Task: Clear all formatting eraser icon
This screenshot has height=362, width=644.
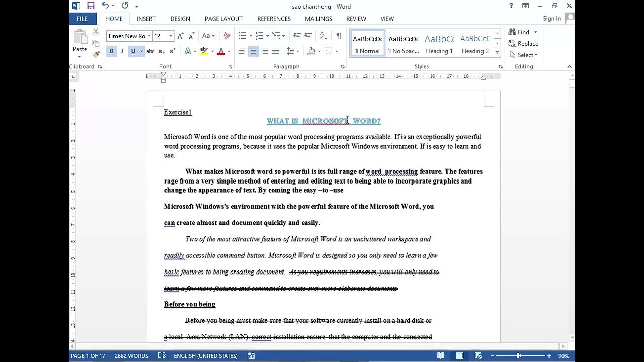Action: tap(227, 36)
